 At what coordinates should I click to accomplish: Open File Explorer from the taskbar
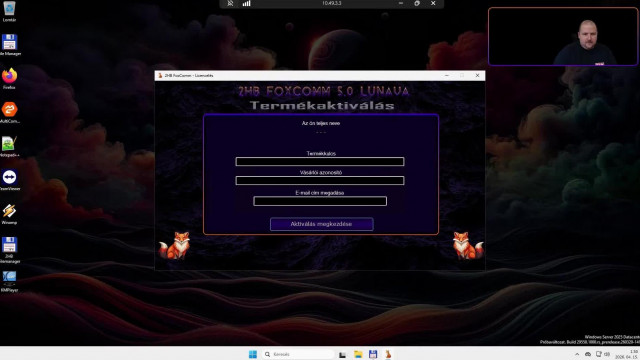click(358, 354)
